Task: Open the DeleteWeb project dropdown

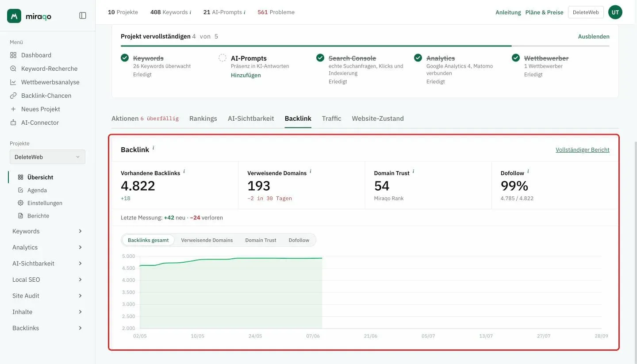Action: coord(47,157)
